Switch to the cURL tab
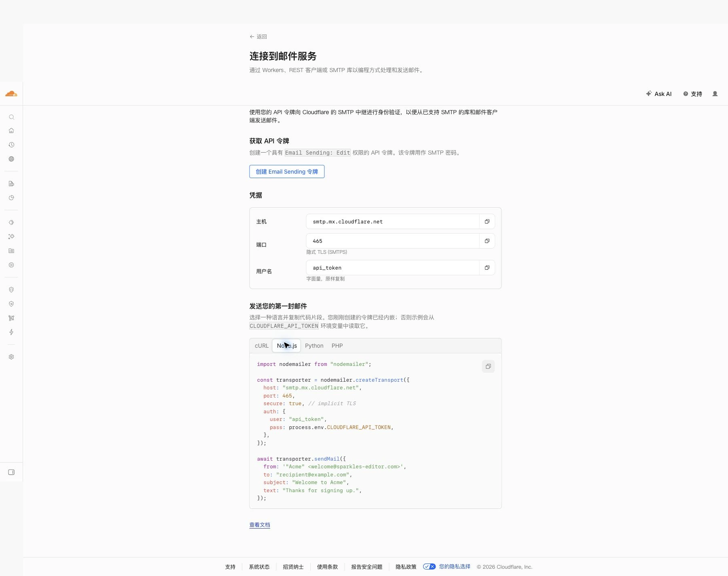This screenshot has width=728, height=576. [x=262, y=346]
